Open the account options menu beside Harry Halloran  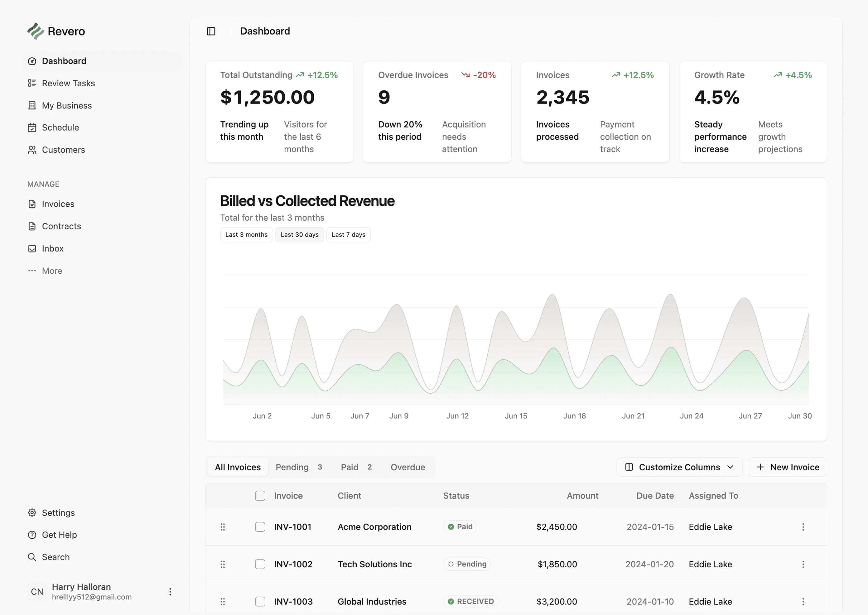170,591
